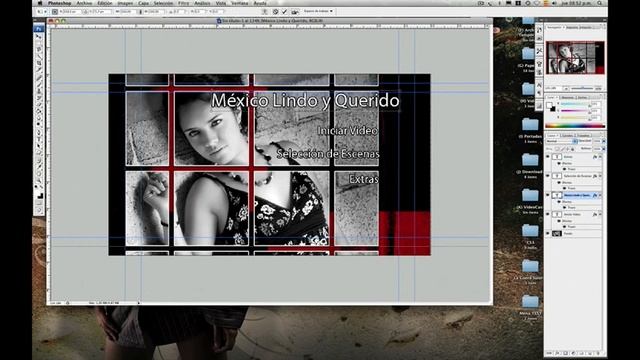Click the Quick Mask mode icon
Screen dimensions: 640x360
[x=39, y=203]
